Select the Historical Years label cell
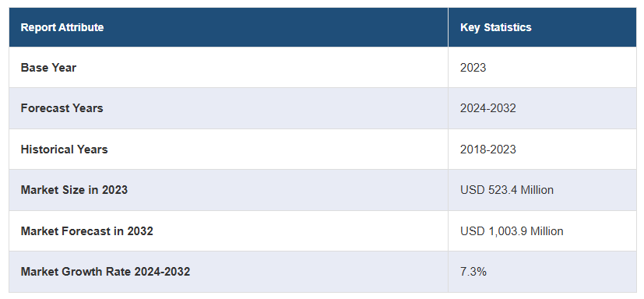644x299 pixels. click(x=228, y=149)
